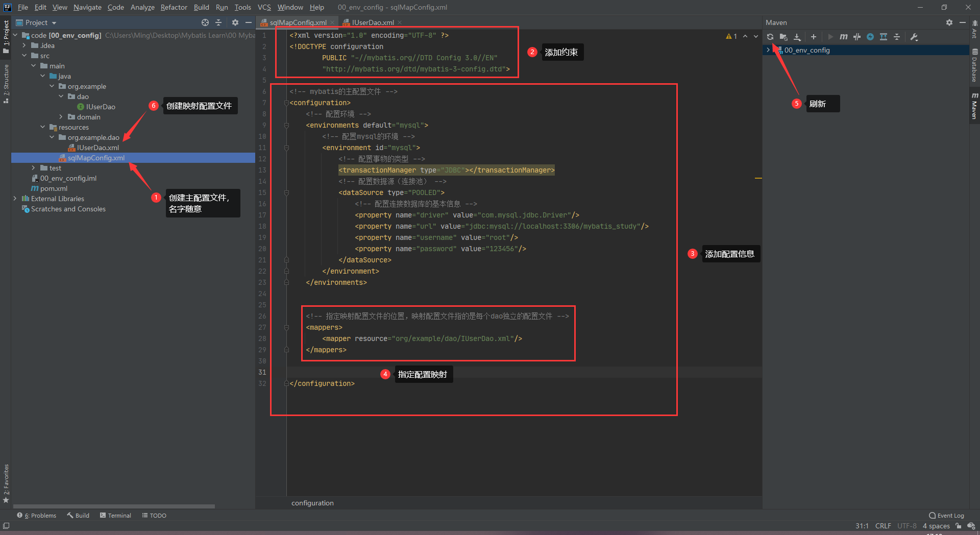Toggle Maven offline mode icon

click(x=857, y=37)
